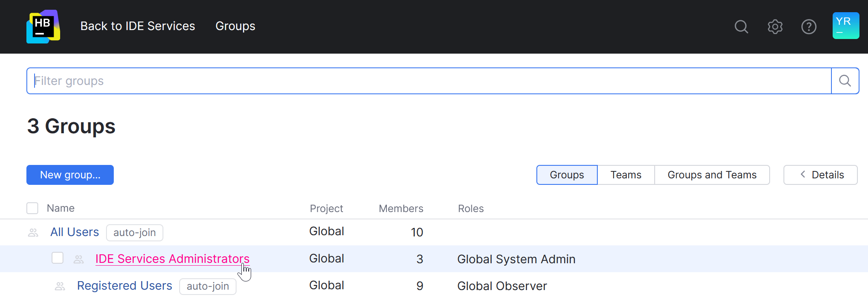Open the Registered Users group link
This screenshot has width=868, height=299.
coord(125,286)
